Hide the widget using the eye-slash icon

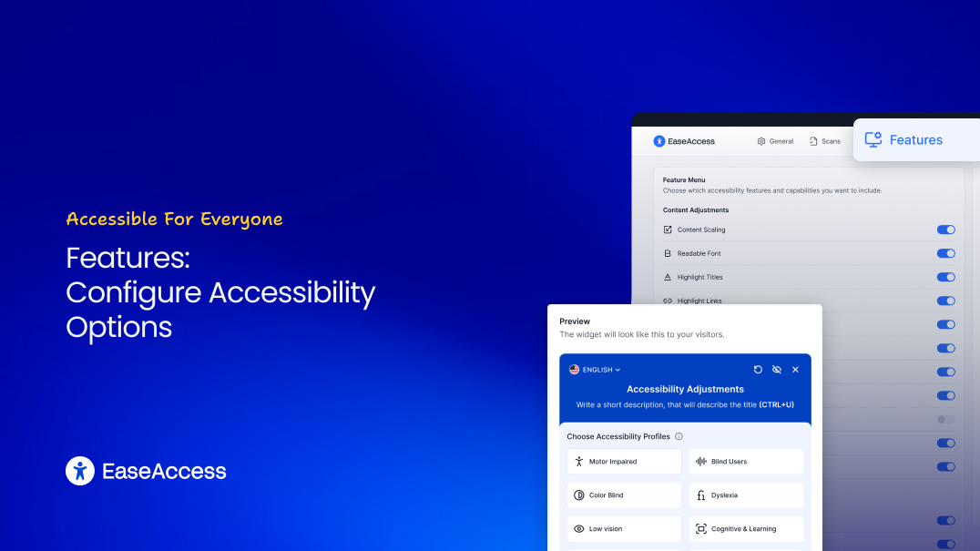tap(777, 370)
